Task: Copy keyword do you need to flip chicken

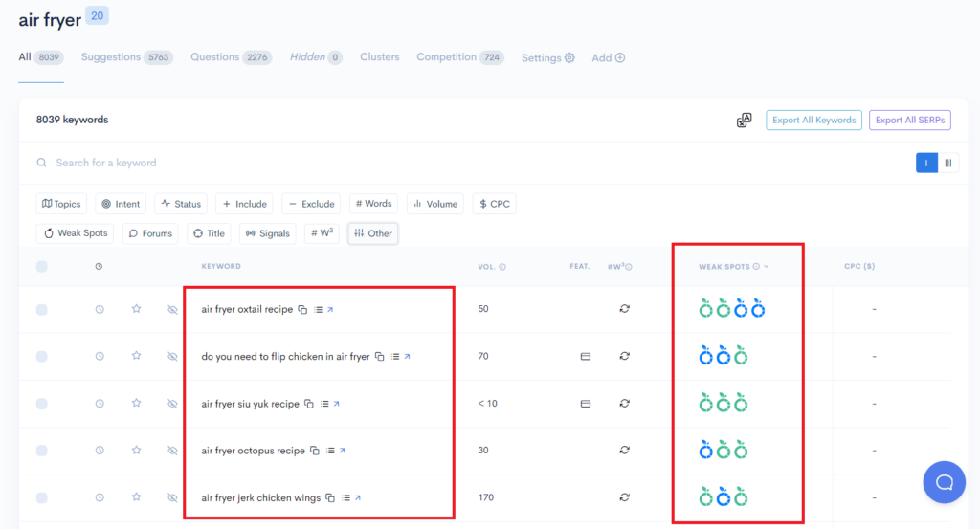Action: pos(379,357)
